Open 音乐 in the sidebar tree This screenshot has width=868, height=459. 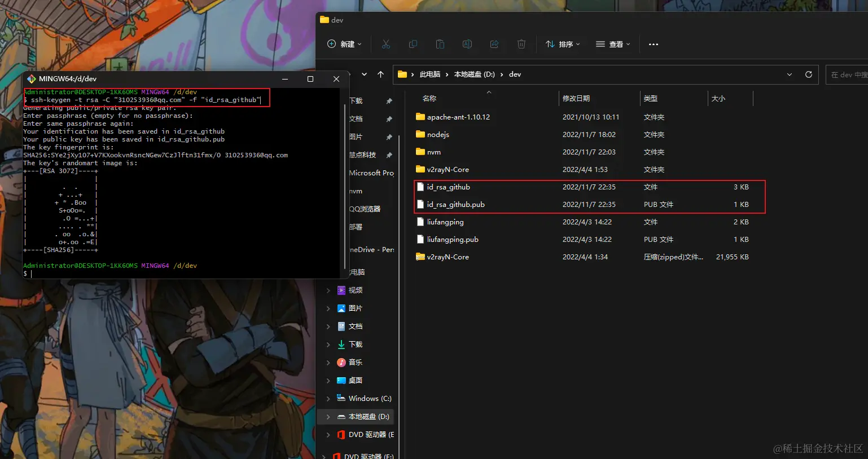click(356, 363)
